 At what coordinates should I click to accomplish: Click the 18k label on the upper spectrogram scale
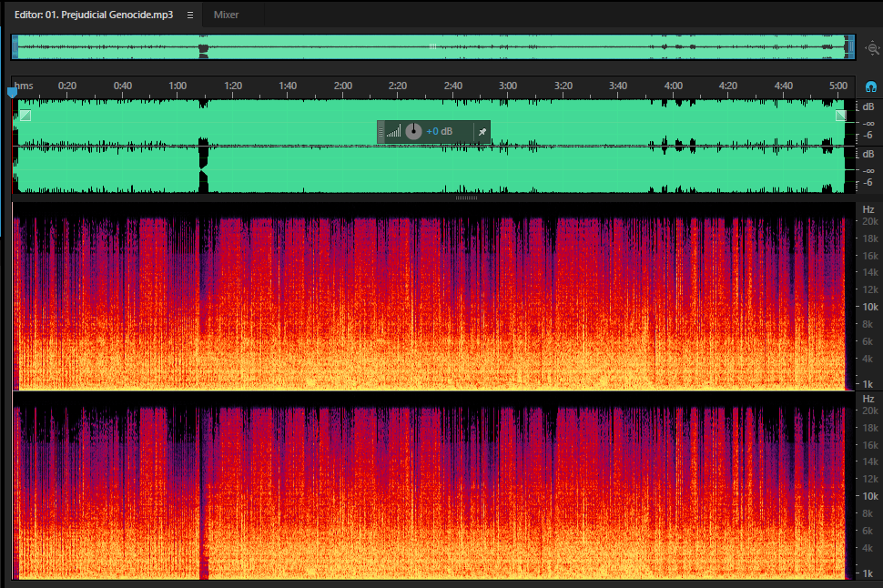pos(870,238)
